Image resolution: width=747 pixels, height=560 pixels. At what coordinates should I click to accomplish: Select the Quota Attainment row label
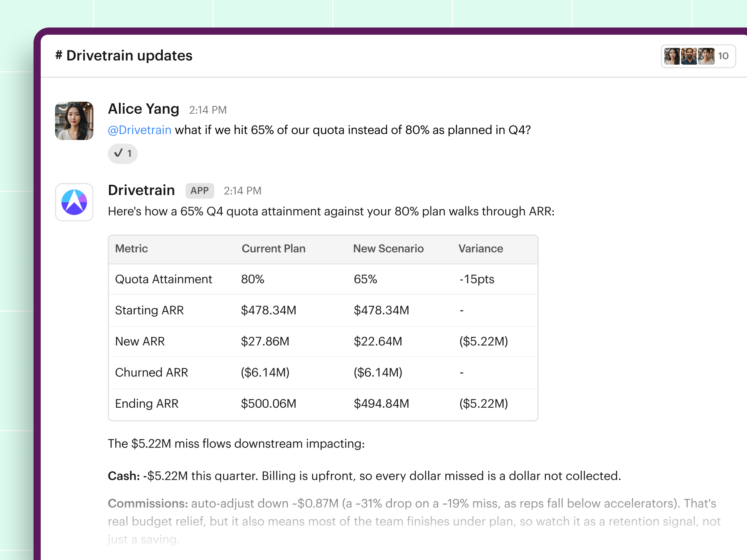164,279
